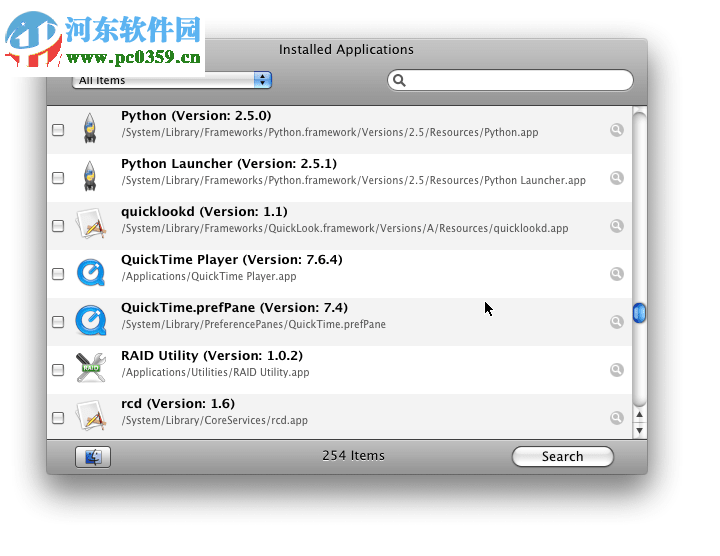
Task: Check the Python (Version: 2.5.0) checkbox
Action: click(58, 130)
